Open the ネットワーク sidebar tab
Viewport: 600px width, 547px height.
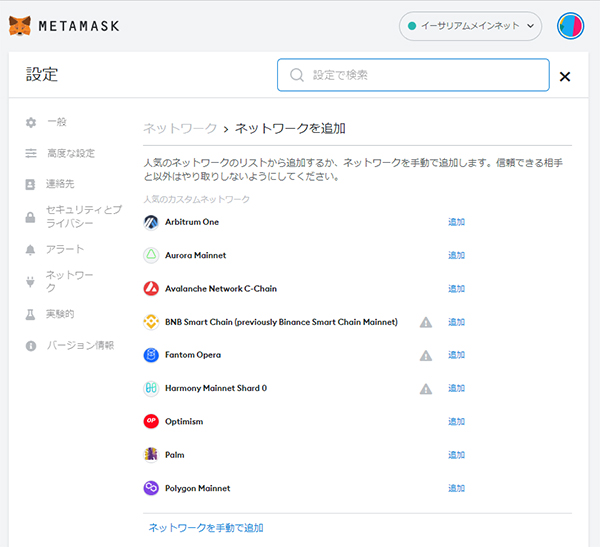pyautogui.click(x=69, y=281)
